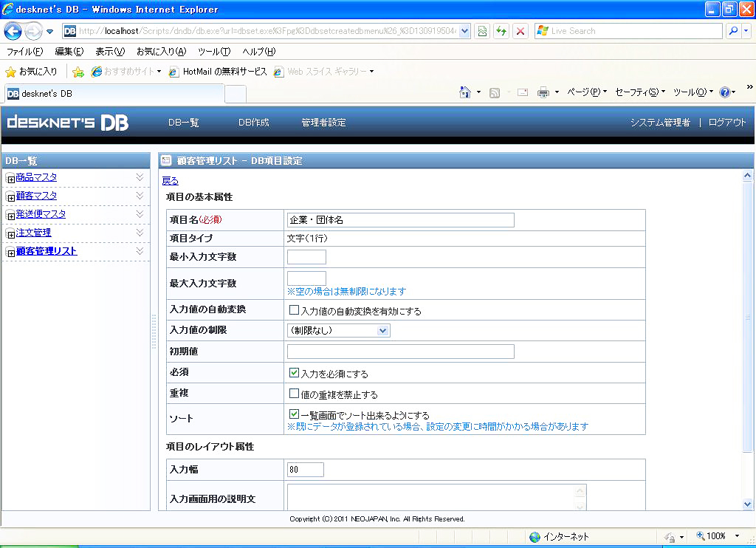Screen dimensions: 756x548
Task: Expand chevron next to 顧客管理リスト
Action: (x=140, y=251)
